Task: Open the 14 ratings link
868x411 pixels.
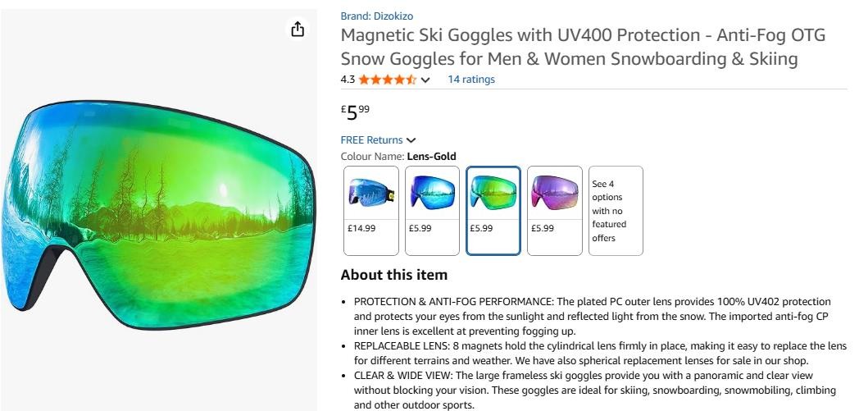Action: click(x=471, y=80)
